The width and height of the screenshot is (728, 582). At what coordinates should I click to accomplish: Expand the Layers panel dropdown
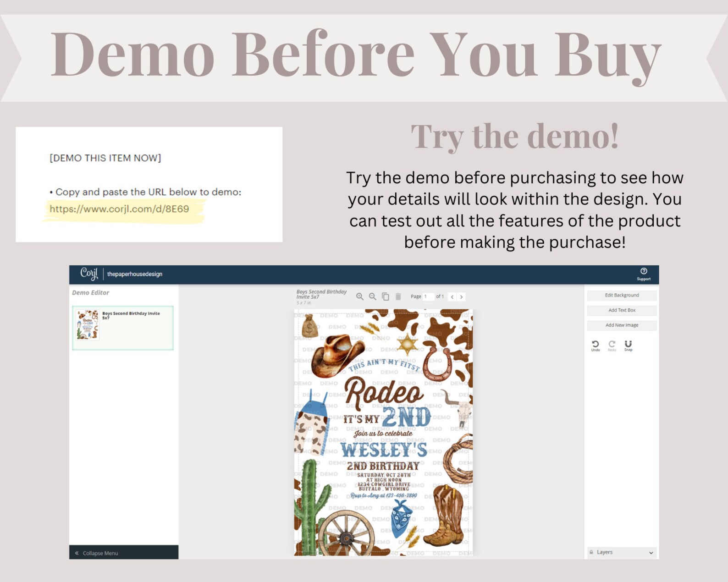pos(622,552)
